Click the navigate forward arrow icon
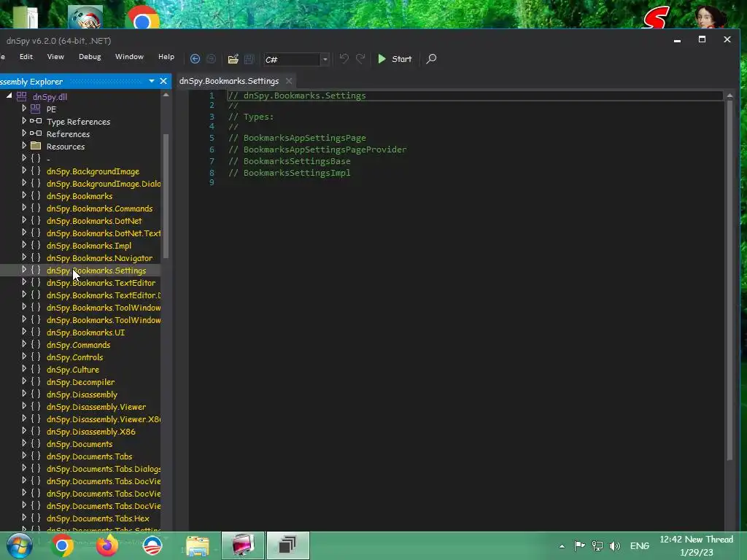 211,58
